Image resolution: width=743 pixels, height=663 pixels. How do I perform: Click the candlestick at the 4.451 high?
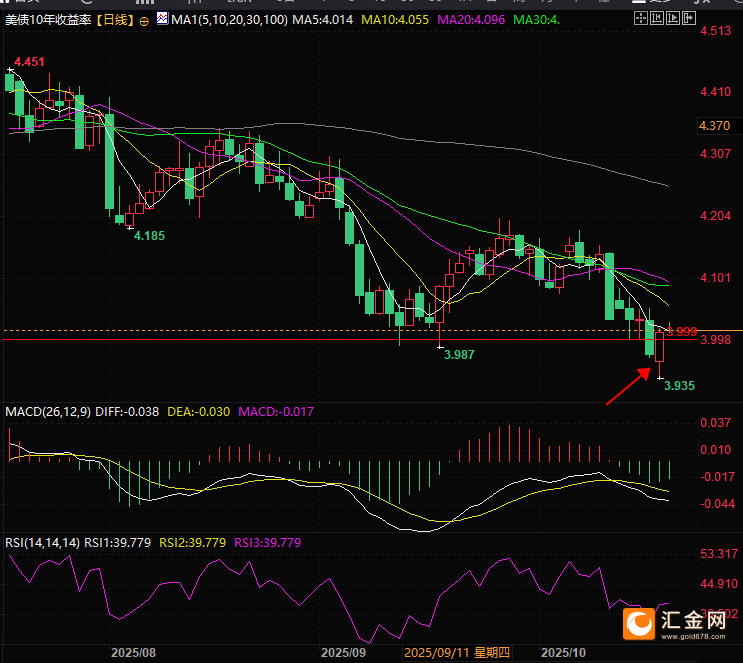pyautogui.click(x=10, y=82)
